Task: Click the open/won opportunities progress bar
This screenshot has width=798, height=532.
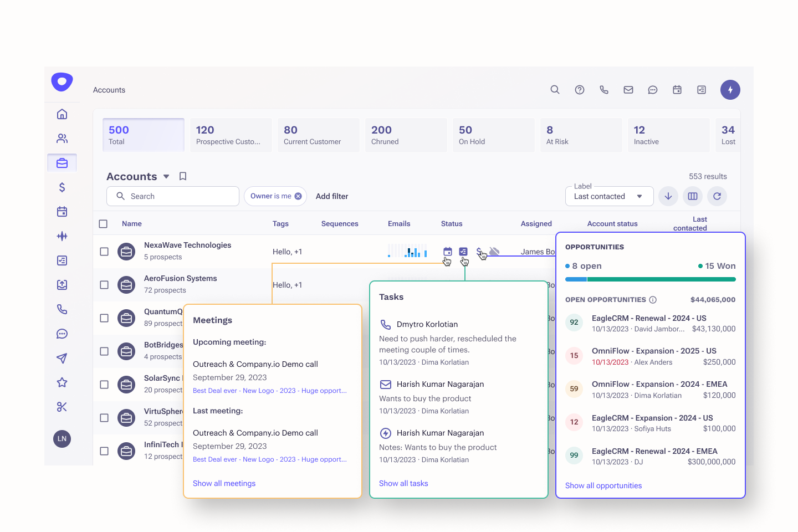Action: coord(651,279)
